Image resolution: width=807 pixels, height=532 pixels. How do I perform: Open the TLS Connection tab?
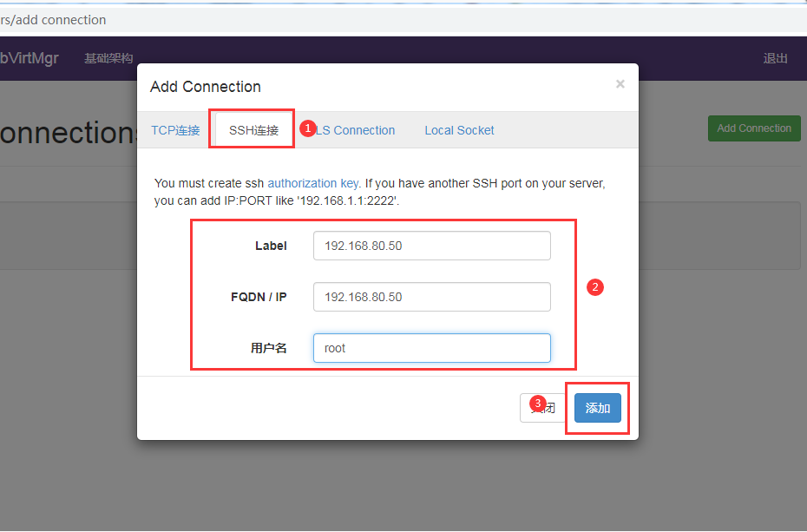pos(356,130)
